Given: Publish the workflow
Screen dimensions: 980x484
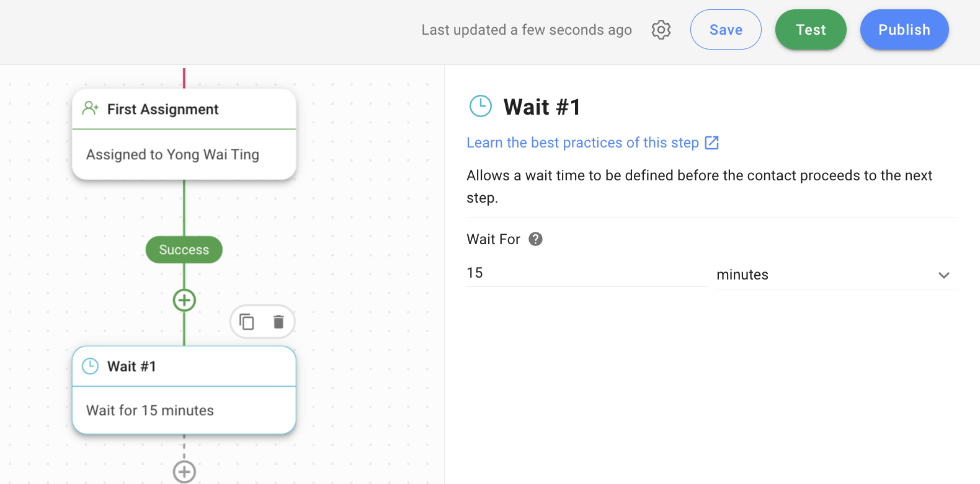Looking at the screenshot, I should (904, 30).
